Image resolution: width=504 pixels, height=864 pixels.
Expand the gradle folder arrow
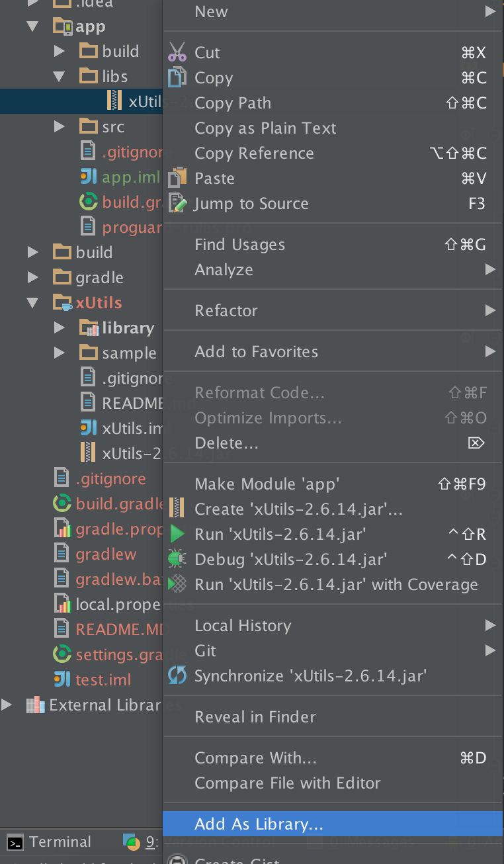(x=32, y=278)
